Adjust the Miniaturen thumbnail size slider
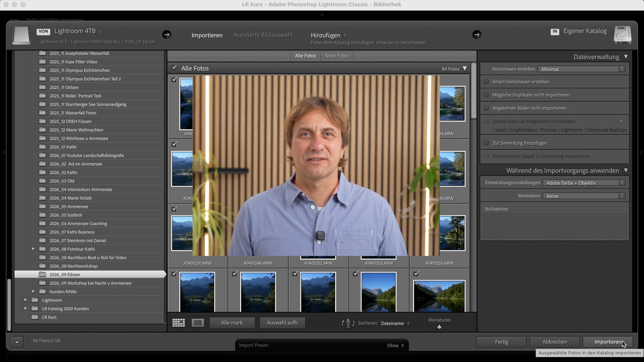The height and width of the screenshot is (362, 644). point(439,327)
